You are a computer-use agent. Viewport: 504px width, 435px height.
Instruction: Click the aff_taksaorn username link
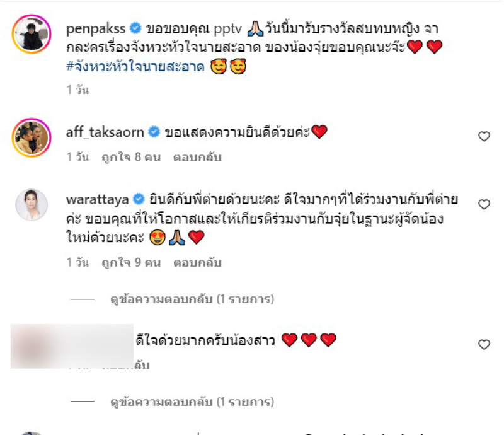pyautogui.click(x=105, y=132)
